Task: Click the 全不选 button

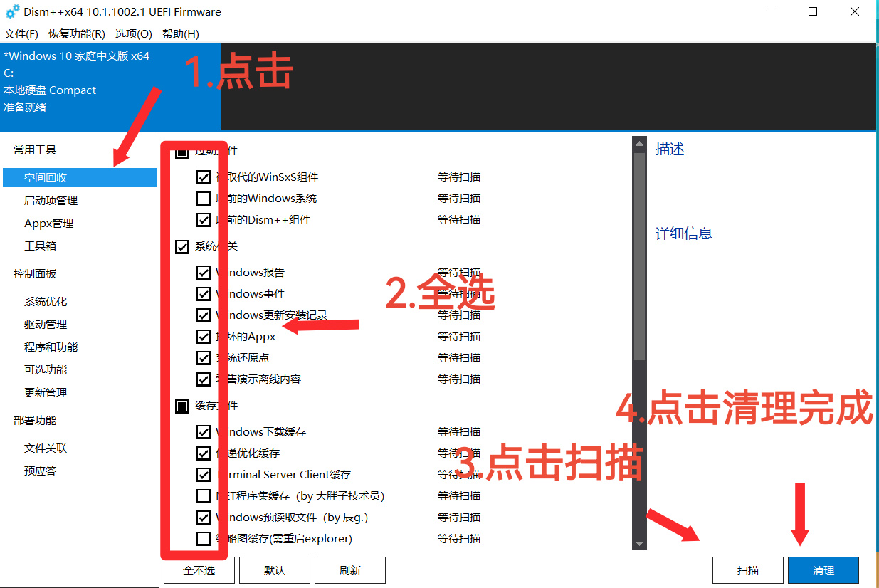Action: pyautogui.click(x=199, y=570)
